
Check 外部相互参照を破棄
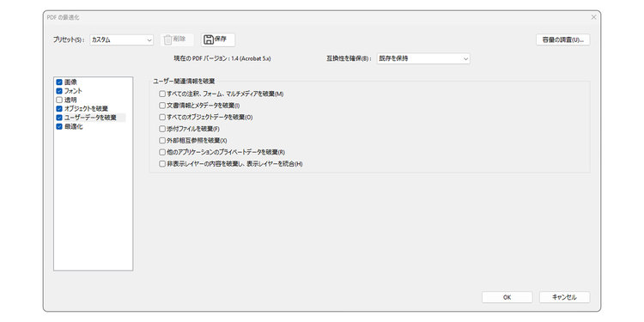162,141
